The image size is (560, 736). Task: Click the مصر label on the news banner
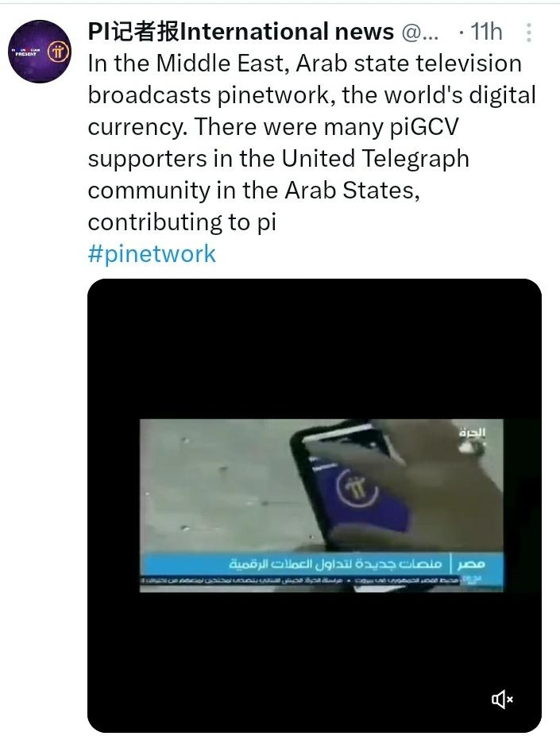(x=471, y=564)
